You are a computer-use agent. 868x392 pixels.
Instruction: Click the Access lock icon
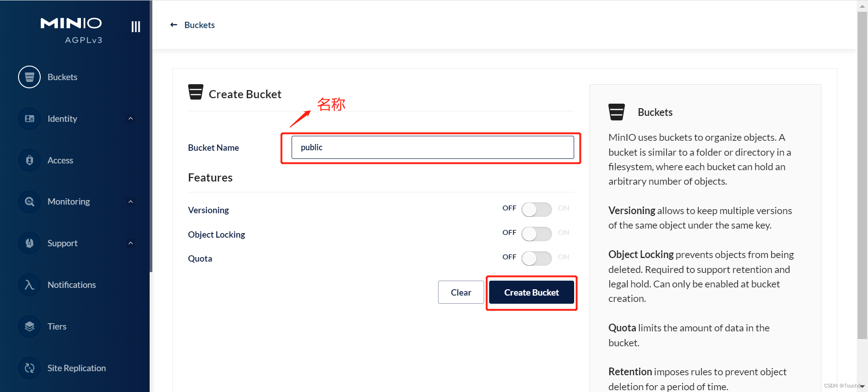(29, 160)
